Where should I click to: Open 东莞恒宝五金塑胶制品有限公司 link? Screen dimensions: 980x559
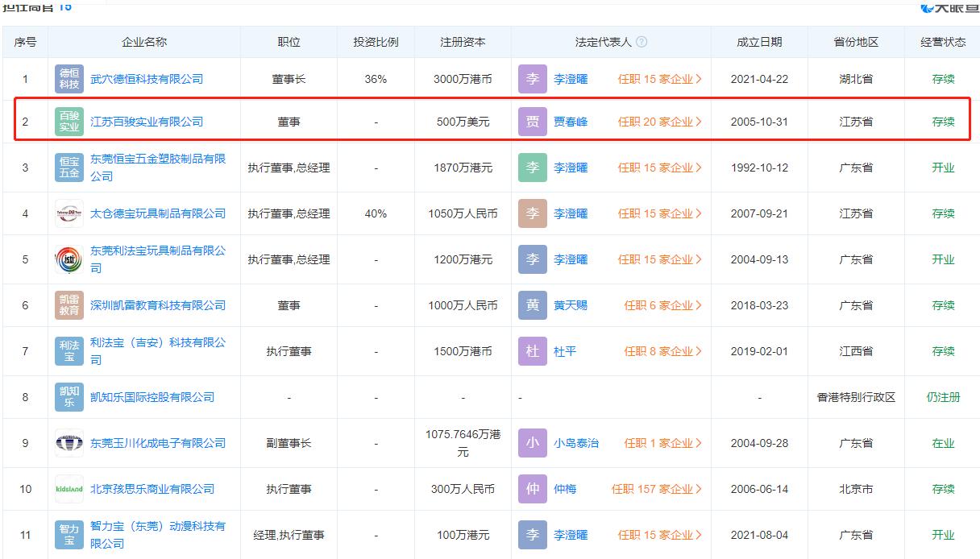(158, 168)
